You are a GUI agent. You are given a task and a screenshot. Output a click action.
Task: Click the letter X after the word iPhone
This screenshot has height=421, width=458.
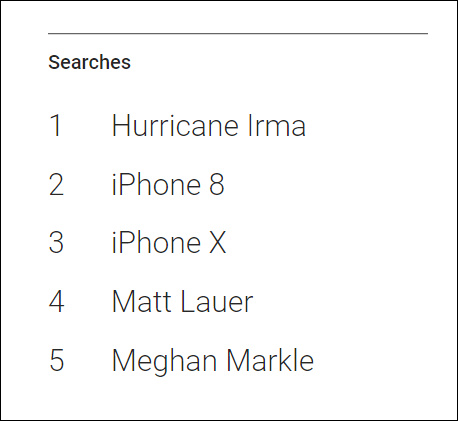coord(218,243)
